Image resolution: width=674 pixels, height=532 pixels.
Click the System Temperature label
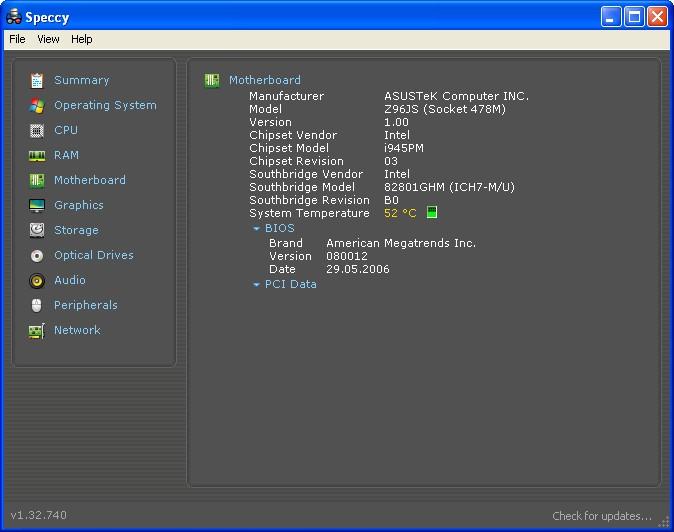309,213
